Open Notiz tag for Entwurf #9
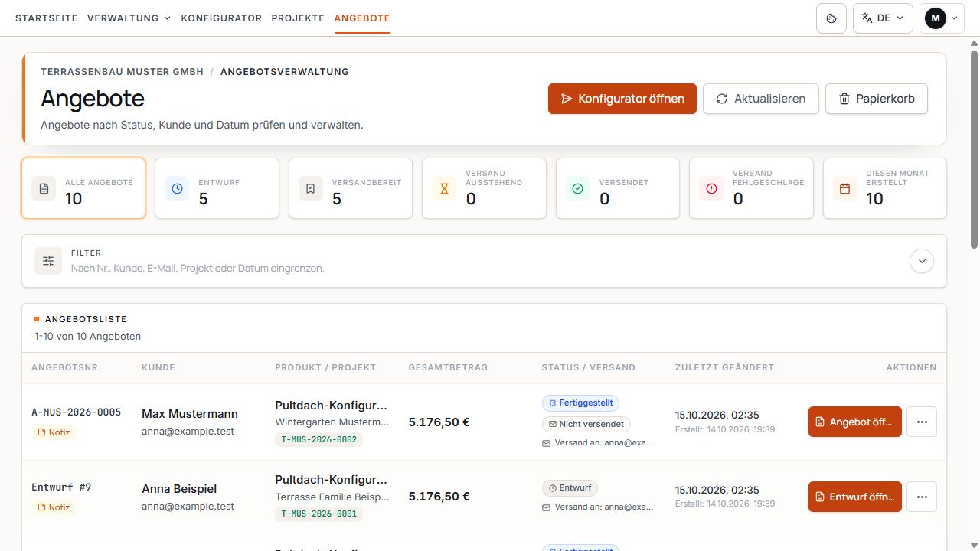The width and height of the screenshot is (980, 551). pos(54,507)
